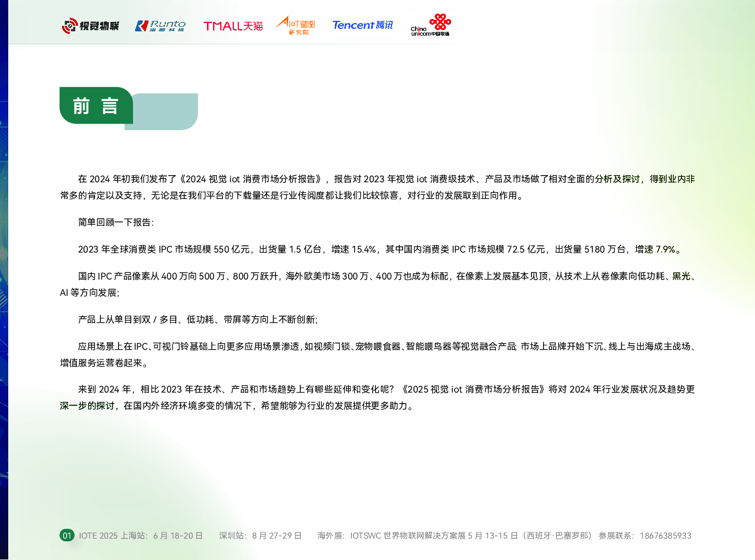Image resolution: width=755 pixels, height=560 pixels.
Task: Click the line starting '国内 IPC 产品像素从 400 万'
Action: [387, 276]
